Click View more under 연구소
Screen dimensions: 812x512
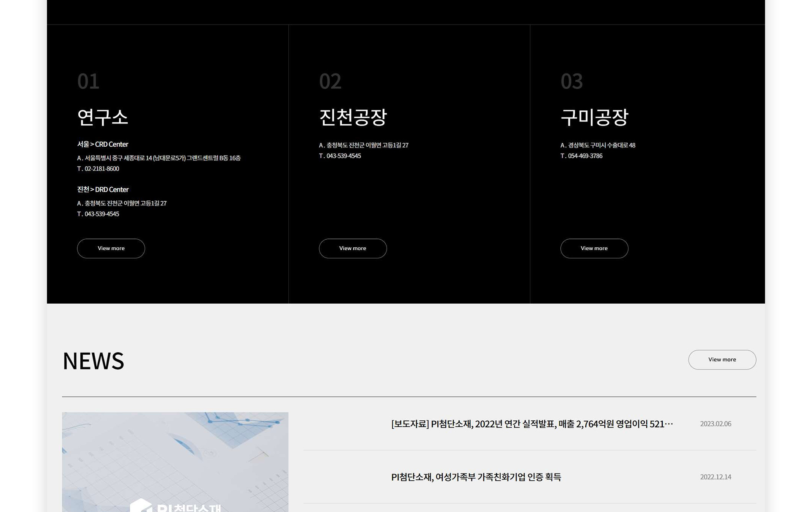(111, 248)
